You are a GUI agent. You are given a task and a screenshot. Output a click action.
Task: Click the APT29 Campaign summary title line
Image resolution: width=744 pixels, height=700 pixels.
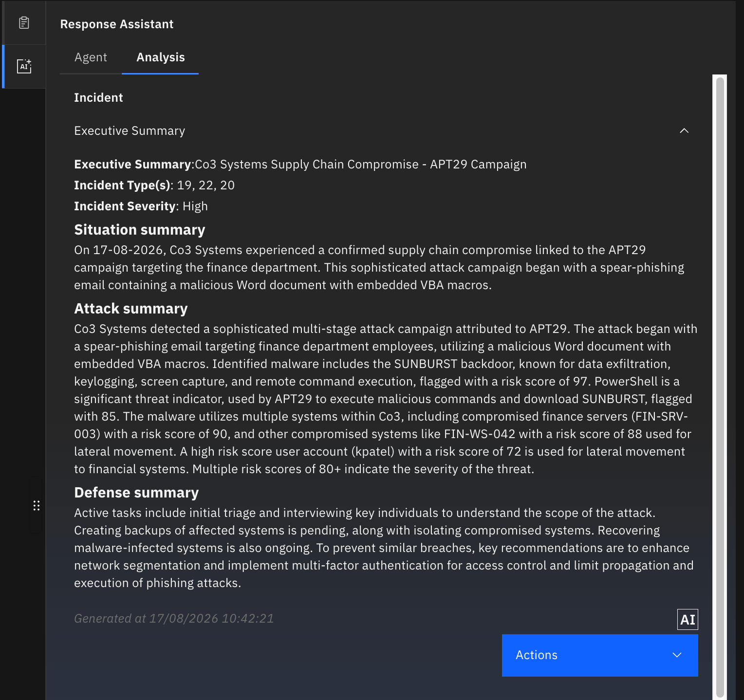point(300,165)
